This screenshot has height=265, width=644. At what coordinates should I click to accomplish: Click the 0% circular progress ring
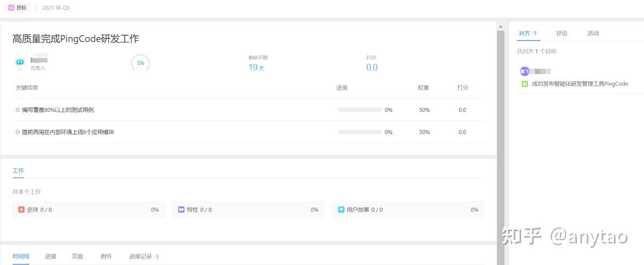(141, 63)
